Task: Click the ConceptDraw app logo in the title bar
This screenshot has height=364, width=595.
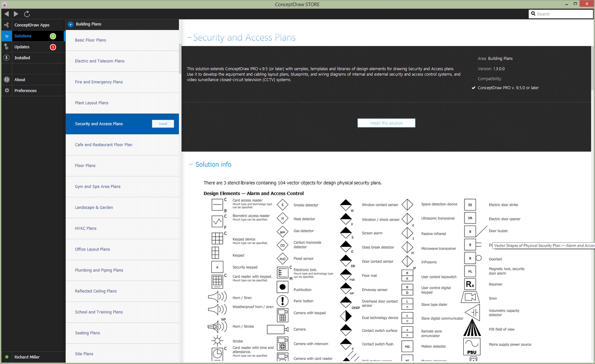Action: [5, 4]
